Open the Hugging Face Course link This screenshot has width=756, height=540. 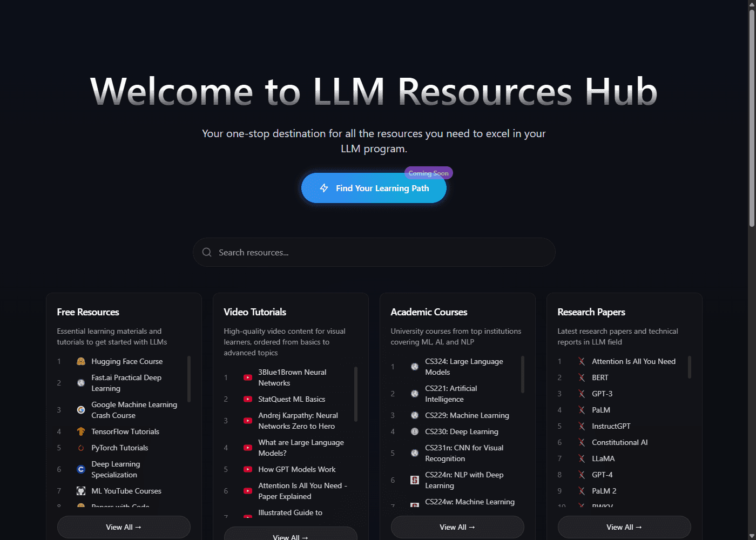pos(127,361)
